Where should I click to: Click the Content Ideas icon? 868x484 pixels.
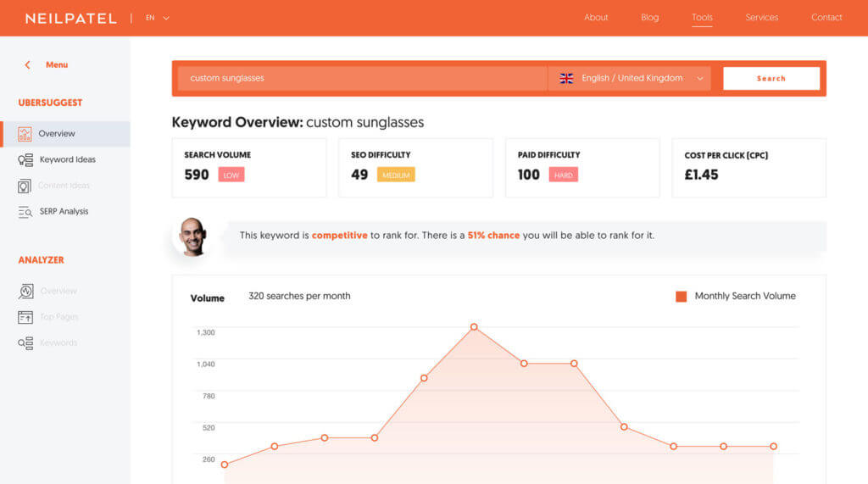[24, 186]
